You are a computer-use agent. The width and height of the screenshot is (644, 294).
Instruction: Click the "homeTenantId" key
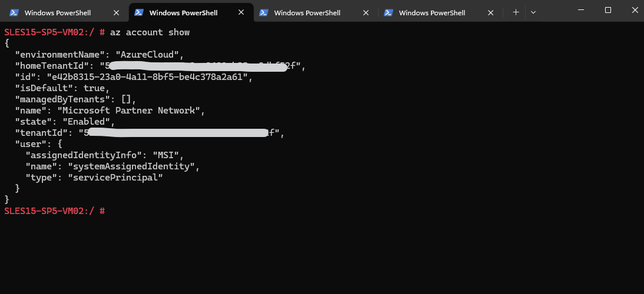tap(52, 66)
